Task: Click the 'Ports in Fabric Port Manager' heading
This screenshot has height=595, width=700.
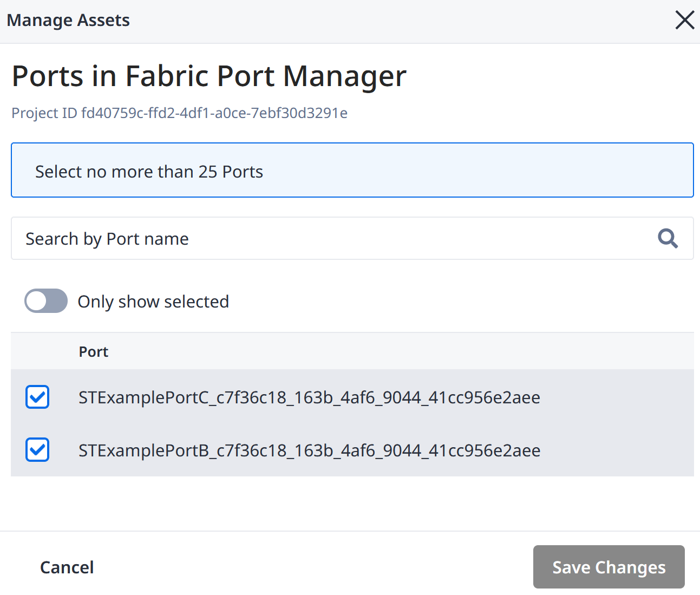Action: (x=209, y=76)
